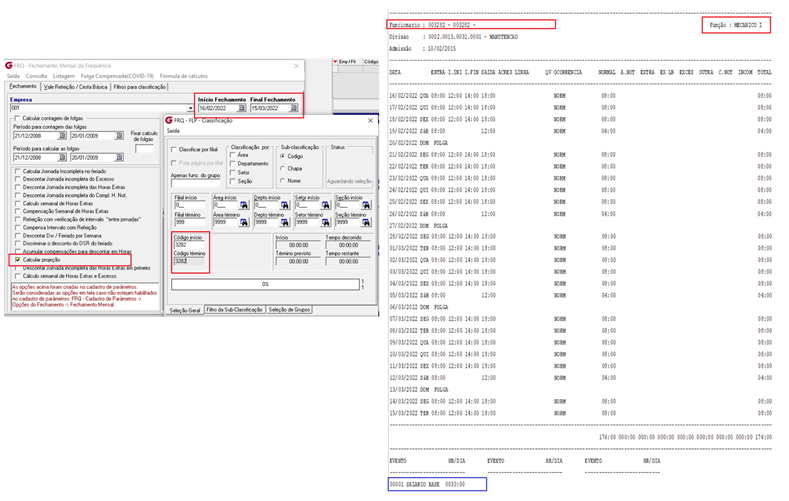Click 0001 SALARIO BASE event line in report
Screen dimensions: 789x501
point(427,484)
